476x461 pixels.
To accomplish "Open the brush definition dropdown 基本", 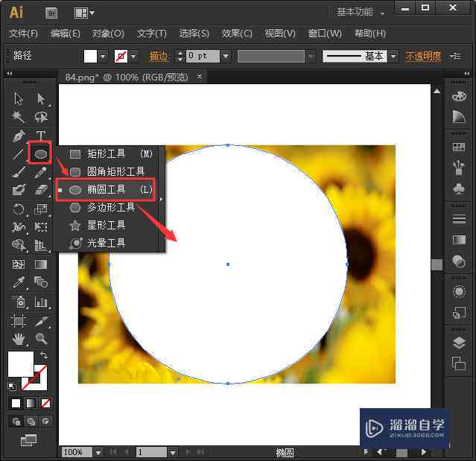I will tap(393, 57).
